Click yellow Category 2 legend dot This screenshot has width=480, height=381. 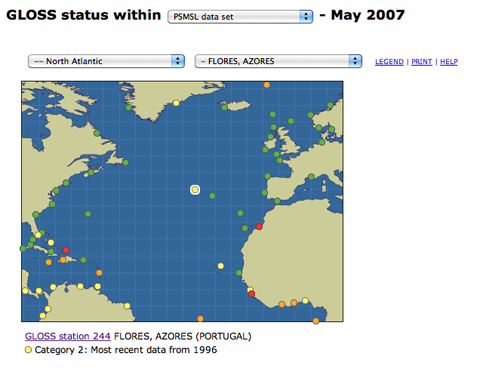28,350
